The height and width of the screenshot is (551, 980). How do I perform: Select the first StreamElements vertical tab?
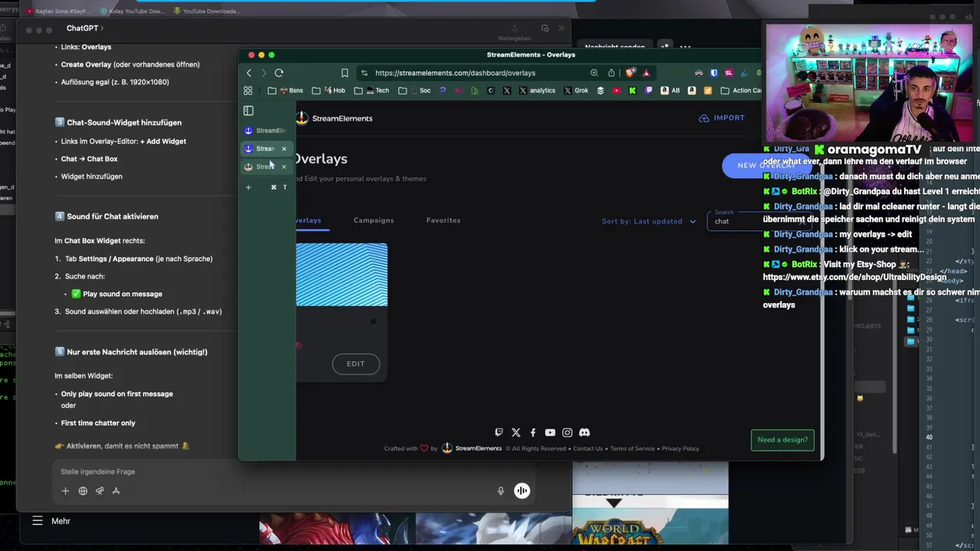[266, 131]
